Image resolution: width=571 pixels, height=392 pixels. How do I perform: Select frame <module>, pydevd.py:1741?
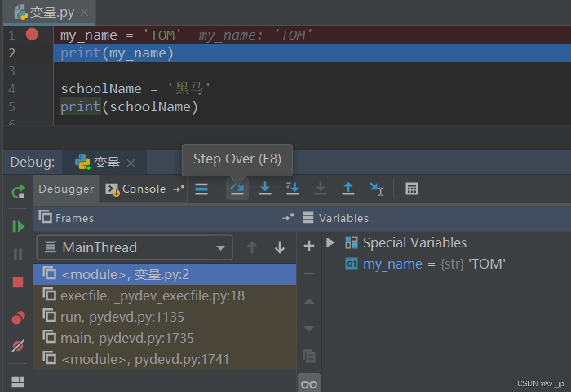[x=165, y=359]
